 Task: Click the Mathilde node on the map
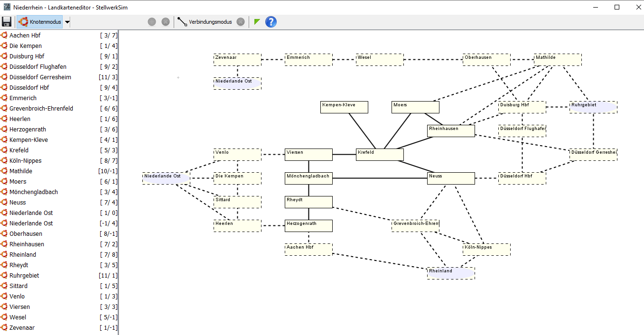coord(558,60)
